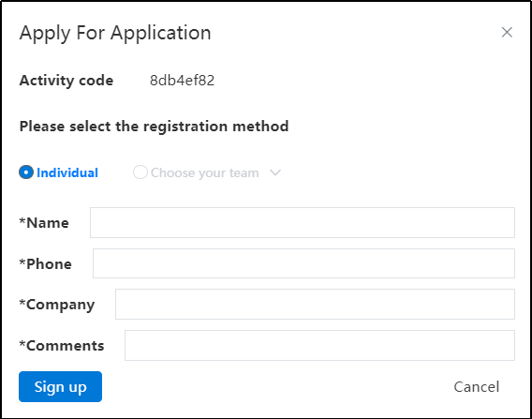The image size is (532, 419).
Task: Click into the Company input field
Action: [315, 305]
